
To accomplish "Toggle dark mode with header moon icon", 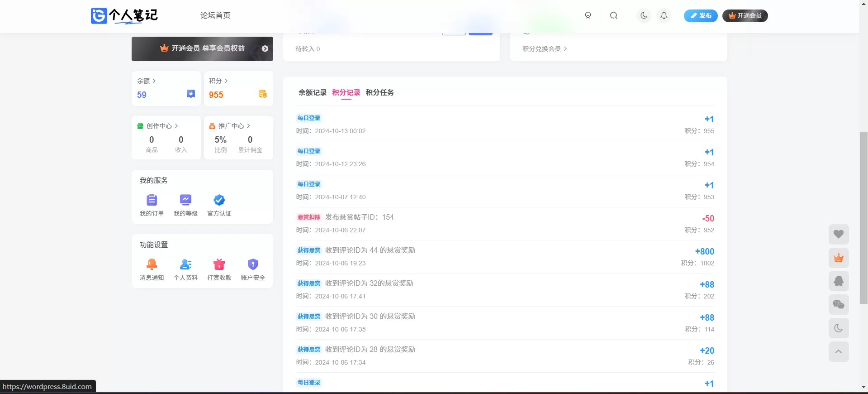I will pyautogui.click(x=644, y=15).
